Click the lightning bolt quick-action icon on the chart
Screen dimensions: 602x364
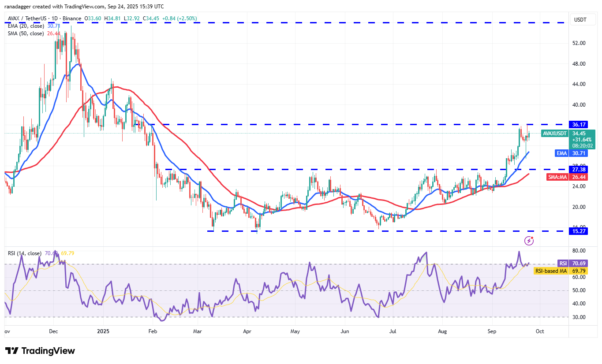coord(529,240)
